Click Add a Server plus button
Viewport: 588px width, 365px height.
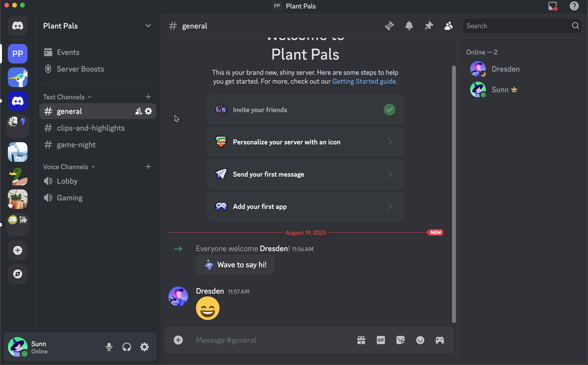pos(18,250)
